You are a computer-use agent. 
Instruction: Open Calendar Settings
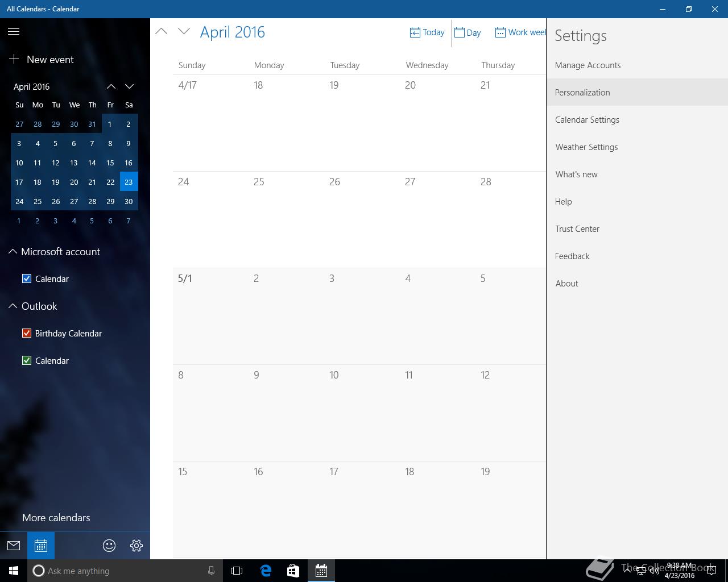637,119
